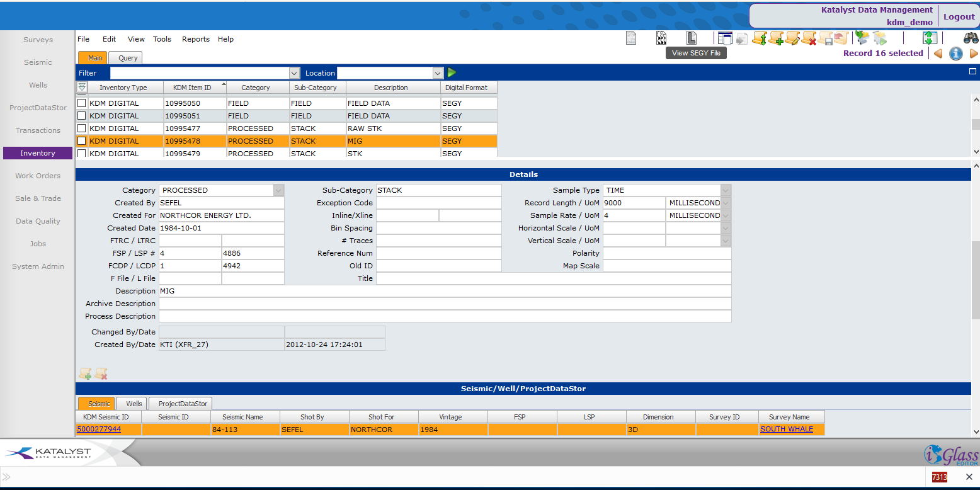The width and height of the screenshot is (980, 490).
Task: Open Record Length UoM dropdown
Action: (726, 203)
